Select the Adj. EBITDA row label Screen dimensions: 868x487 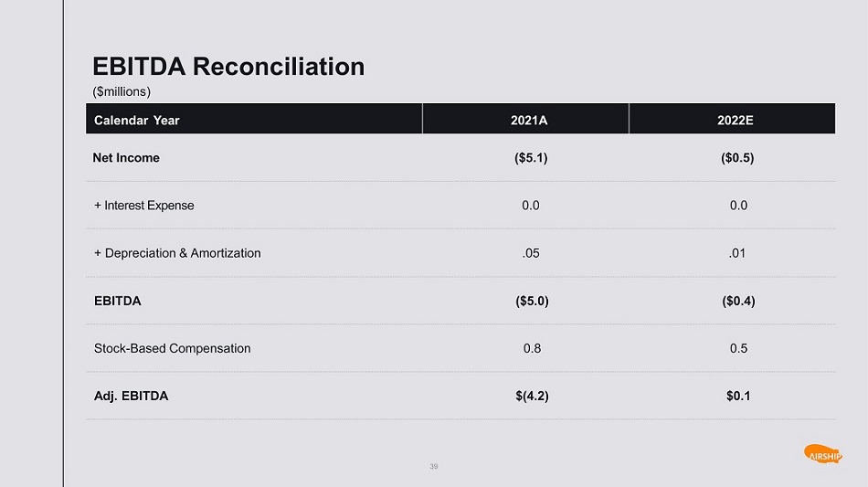131,397
